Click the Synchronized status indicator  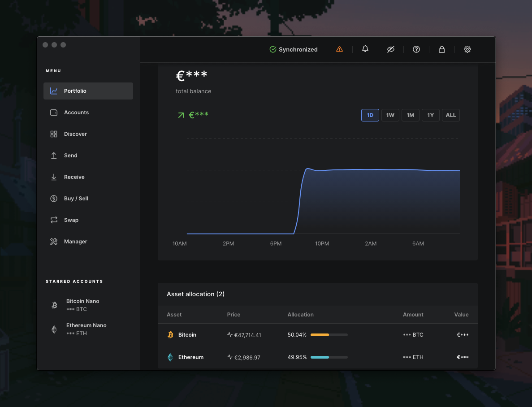click(294, 49)
